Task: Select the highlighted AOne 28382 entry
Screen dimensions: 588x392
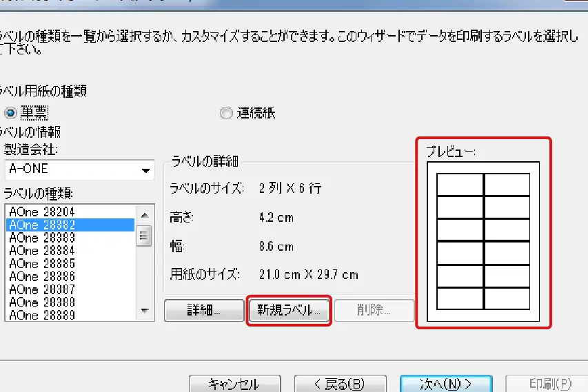Action: (x=42, y=225)
